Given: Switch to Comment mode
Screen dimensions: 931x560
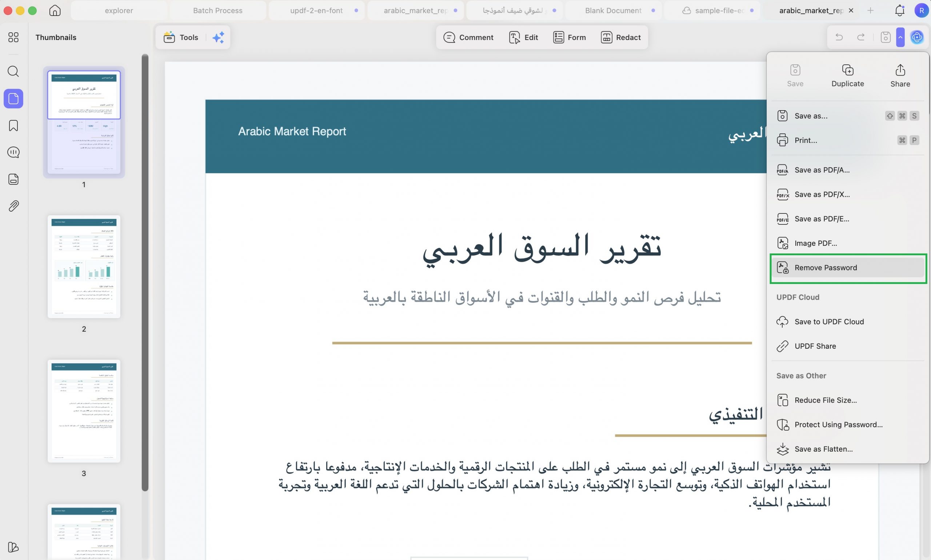Looking at the screenshot, I should 468,37.
